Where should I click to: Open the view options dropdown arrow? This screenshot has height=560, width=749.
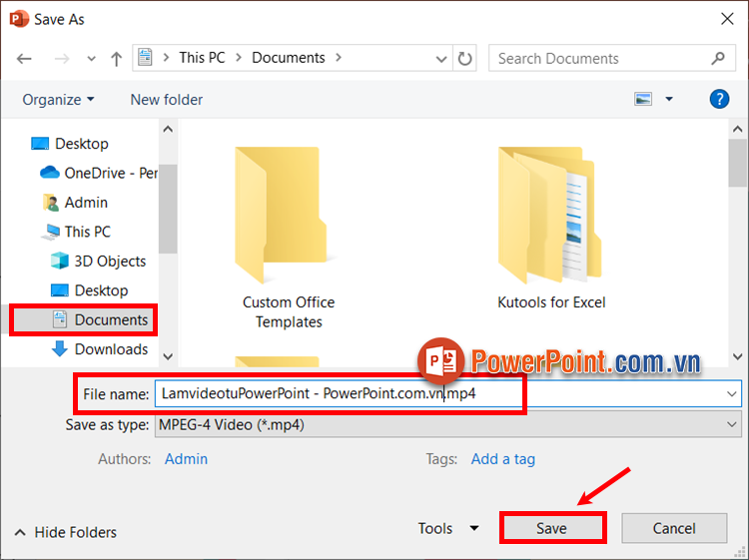(x=669, y=99)
